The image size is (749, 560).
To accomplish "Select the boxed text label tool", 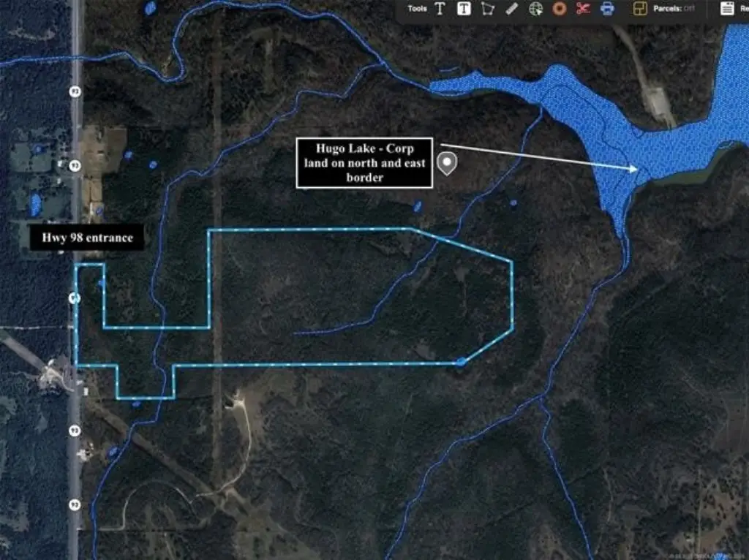I will (464, 9).
